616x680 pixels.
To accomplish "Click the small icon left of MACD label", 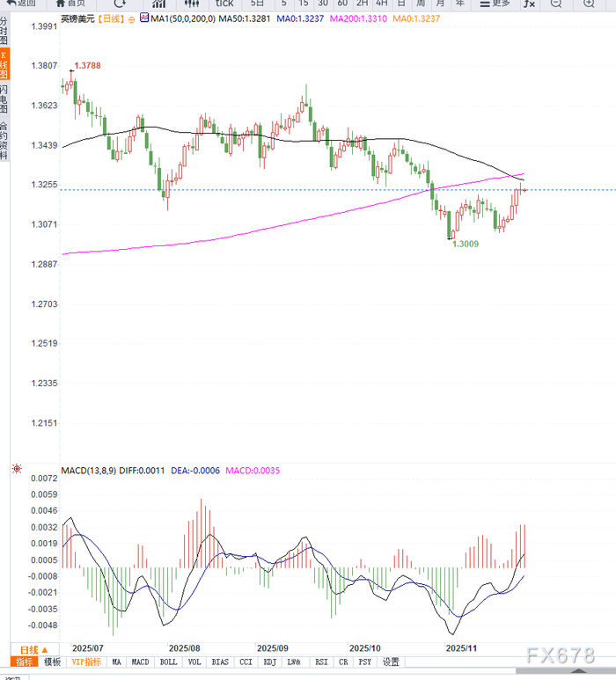I will click(x=16, y=470).
